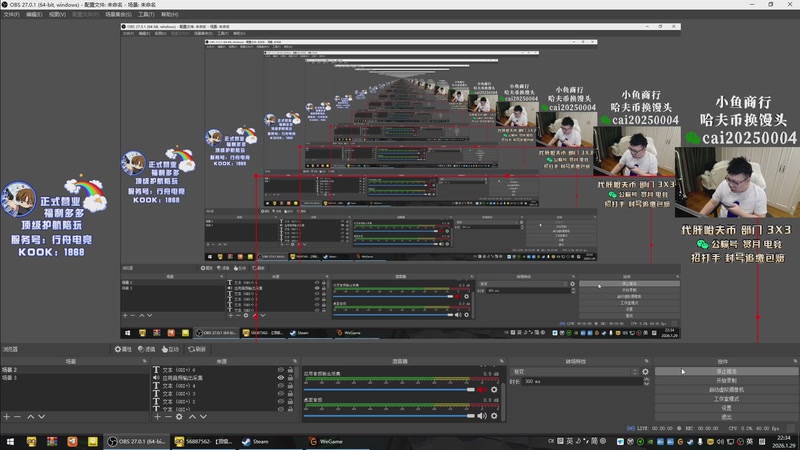This screenshot has height=450, width=800.
Task: Click the 退出 button
Action: 727,417
